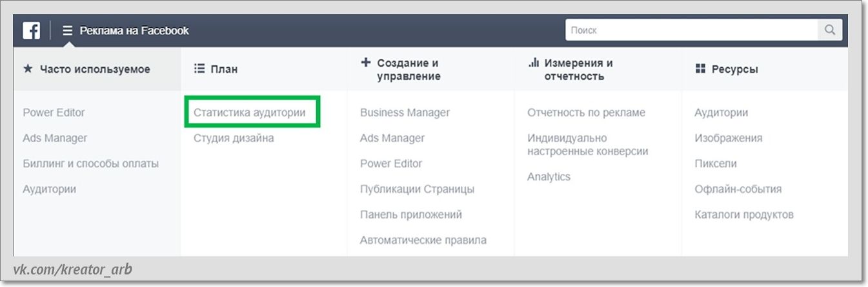Open Индивидуально настроенные конверсии
Screen dimensions: 868x287
point(587,145)
